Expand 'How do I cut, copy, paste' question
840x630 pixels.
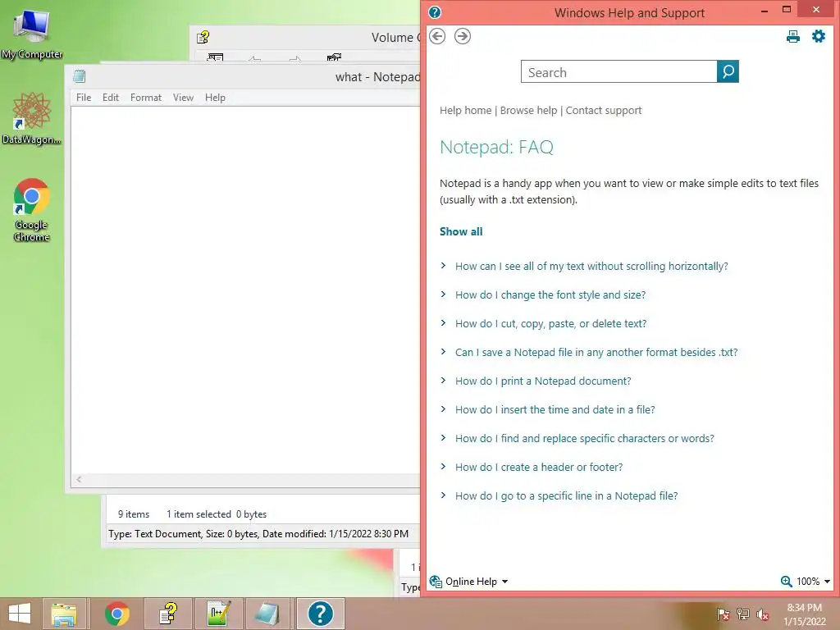550,323
